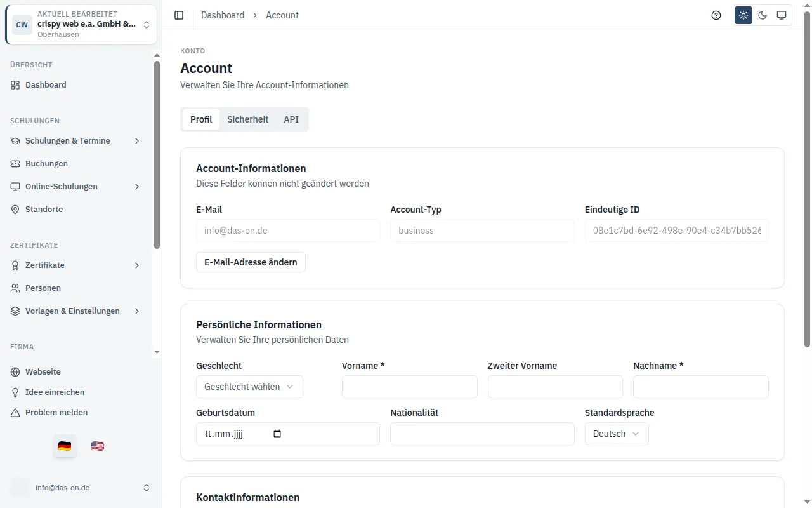
Task: Click the Vorlagen & Einstellungen layers icon
Action: click(x=15, y=311)
